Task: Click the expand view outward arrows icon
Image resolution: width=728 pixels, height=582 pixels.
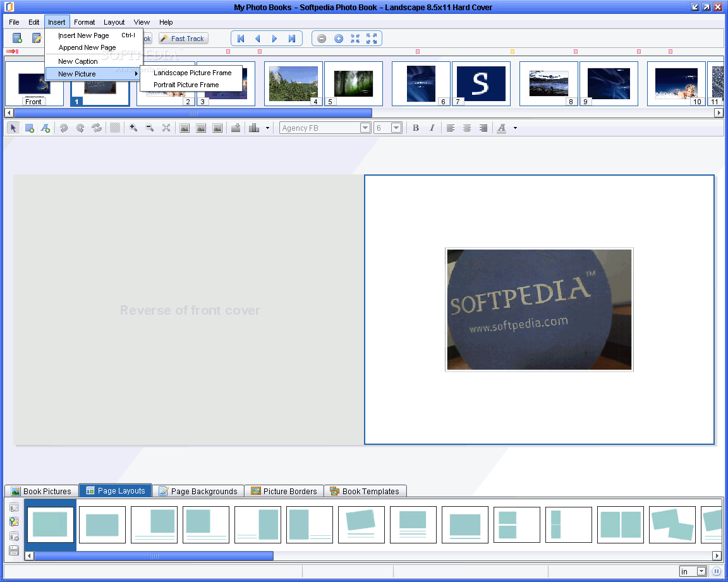Action: [372, 39]
